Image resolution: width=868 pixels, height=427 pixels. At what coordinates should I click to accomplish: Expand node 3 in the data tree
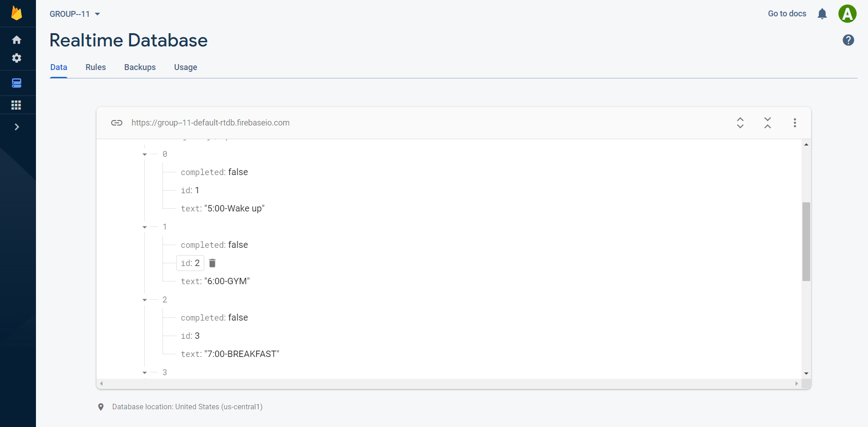(144, 372)
